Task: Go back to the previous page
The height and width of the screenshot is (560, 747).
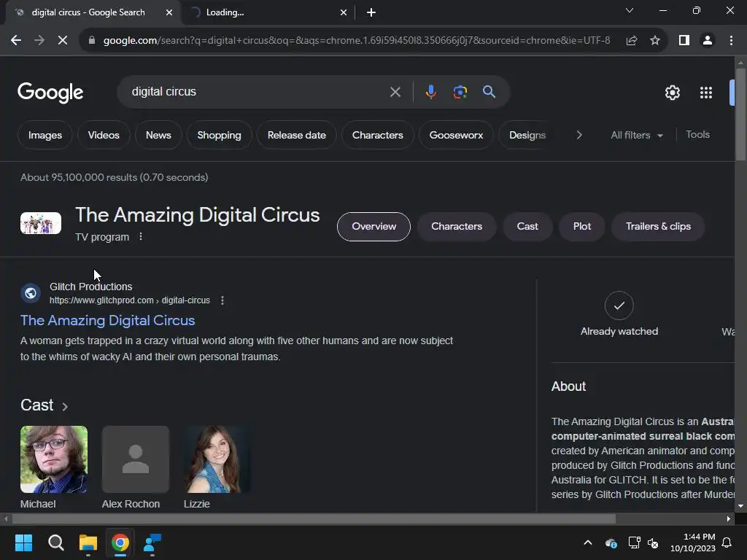Action: point(16,41)
